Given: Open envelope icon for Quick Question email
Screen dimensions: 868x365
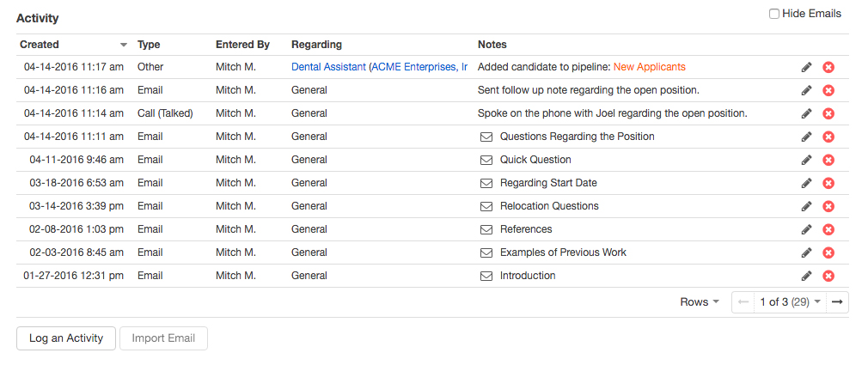Looking at the screenshot, I should coord(486,161).
